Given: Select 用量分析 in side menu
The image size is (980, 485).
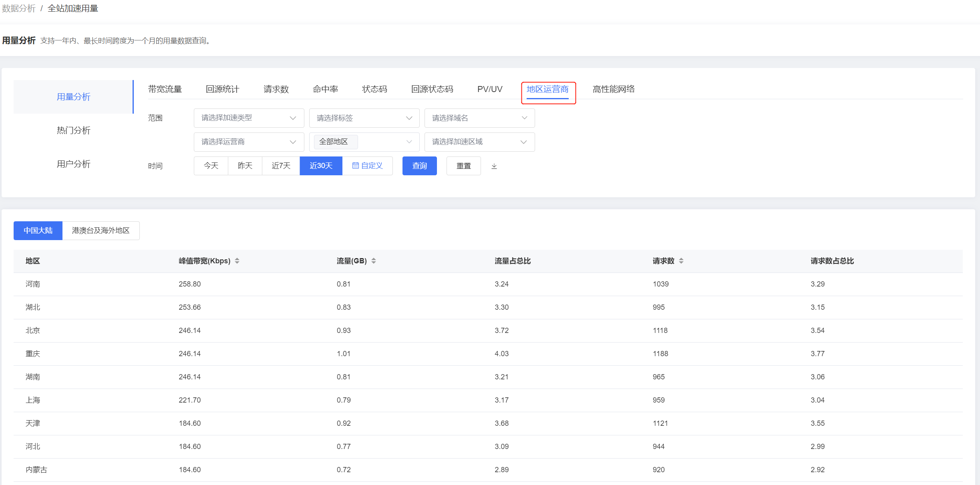Looking at the screenshot, I should point(74,97).
